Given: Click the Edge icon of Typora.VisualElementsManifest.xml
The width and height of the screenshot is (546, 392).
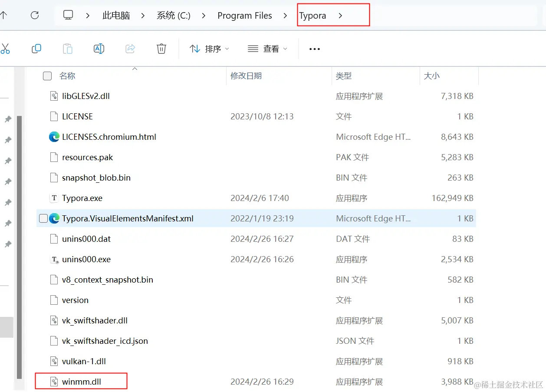Looking at the screenshot, I should point(54,218).
